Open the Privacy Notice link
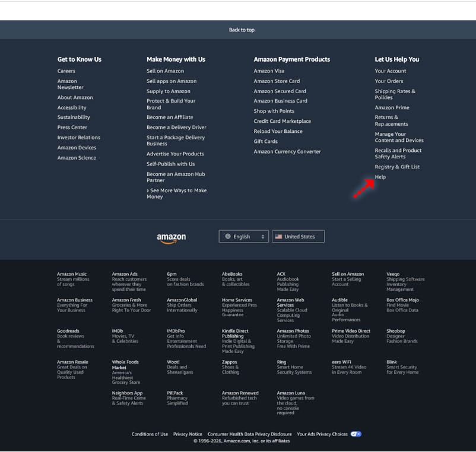The image size is (476, 452). pyautogui.click(x=188, y=434)
